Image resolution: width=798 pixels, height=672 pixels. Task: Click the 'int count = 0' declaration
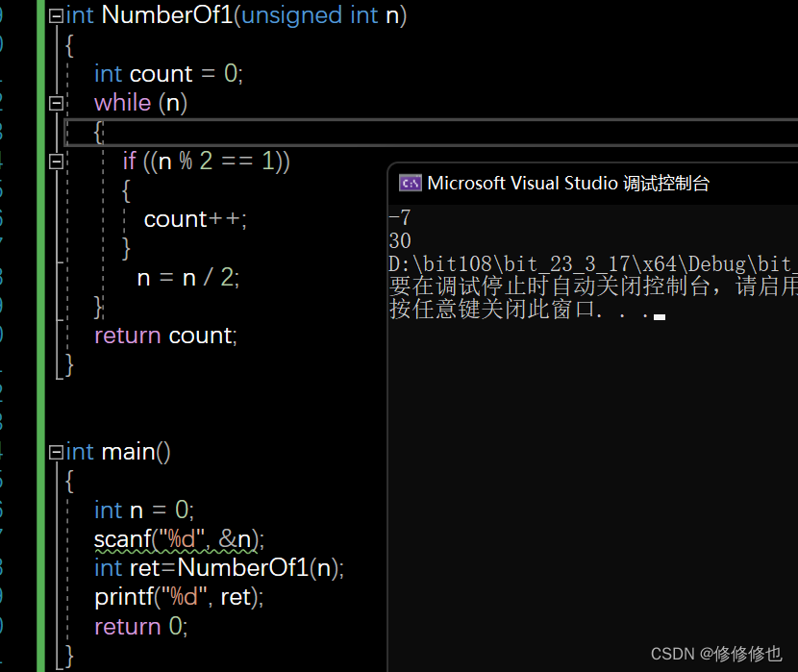[168, 74]
